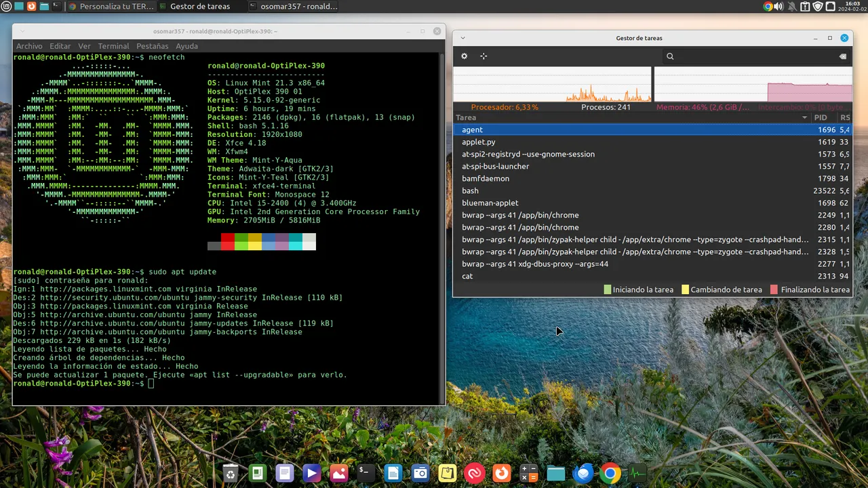
Task: Open the blue document writer in dock
Action: [393, 474]
